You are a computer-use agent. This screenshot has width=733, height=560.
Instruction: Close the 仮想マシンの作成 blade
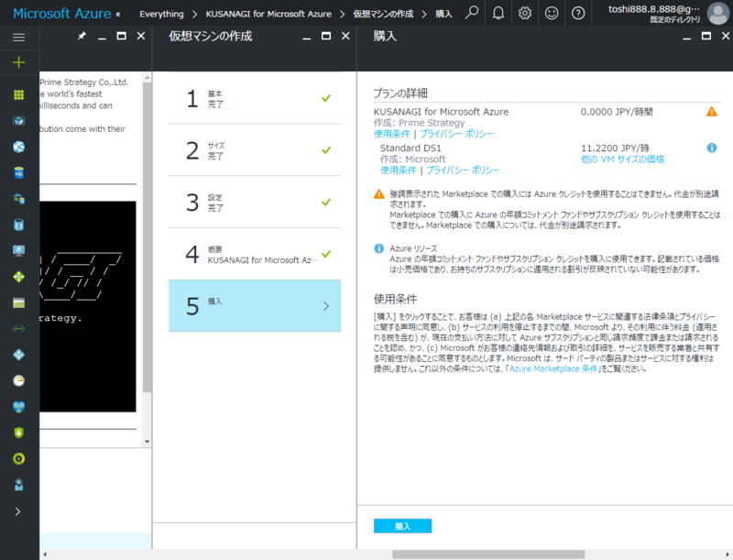(x=345, y=36)
